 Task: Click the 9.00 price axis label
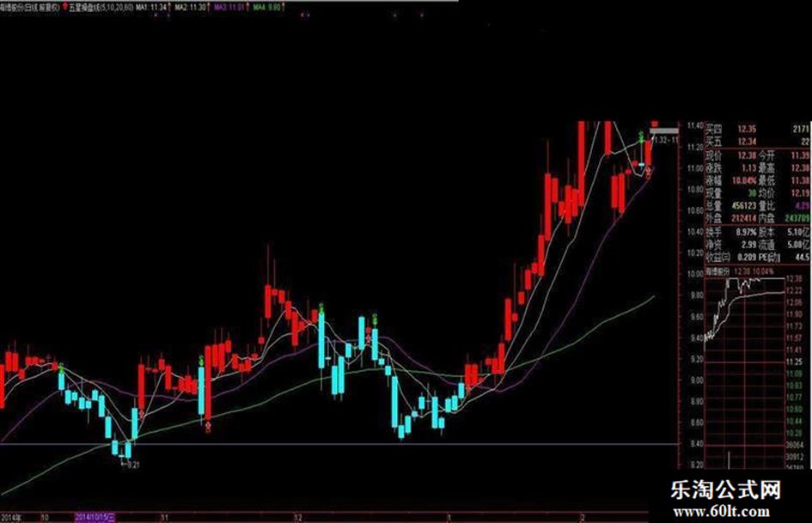[697, 380]
